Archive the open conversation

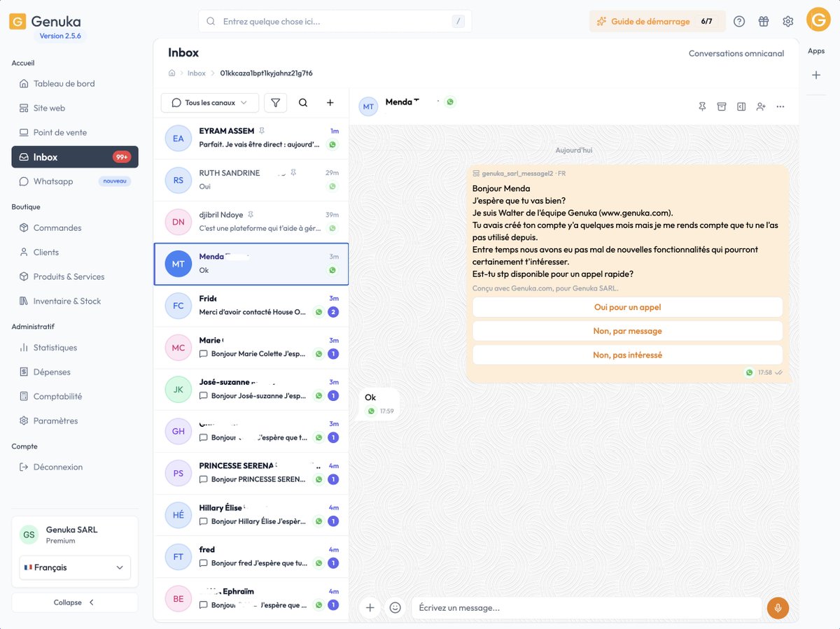coord(722,106)
